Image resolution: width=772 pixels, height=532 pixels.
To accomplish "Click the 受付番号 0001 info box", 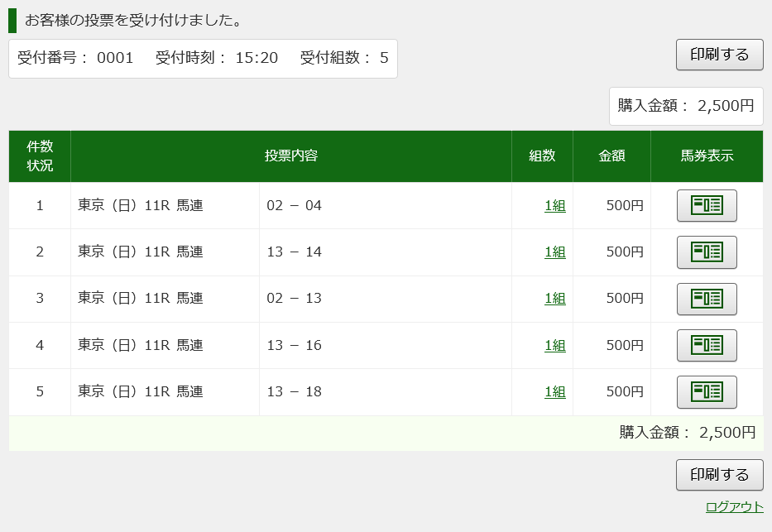I will (203, 59).
